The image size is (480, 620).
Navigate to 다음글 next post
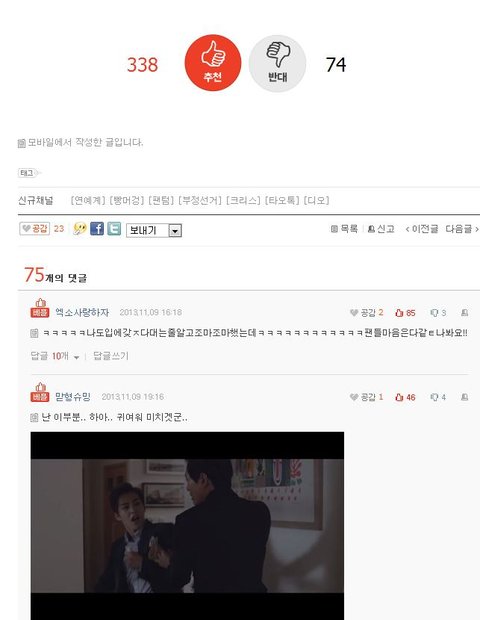point(462,229)
